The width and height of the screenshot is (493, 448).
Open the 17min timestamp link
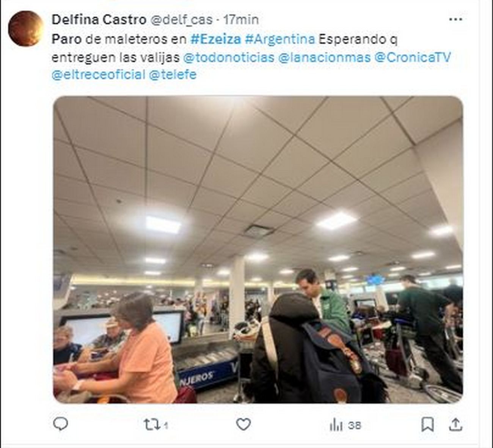(241, 19)
